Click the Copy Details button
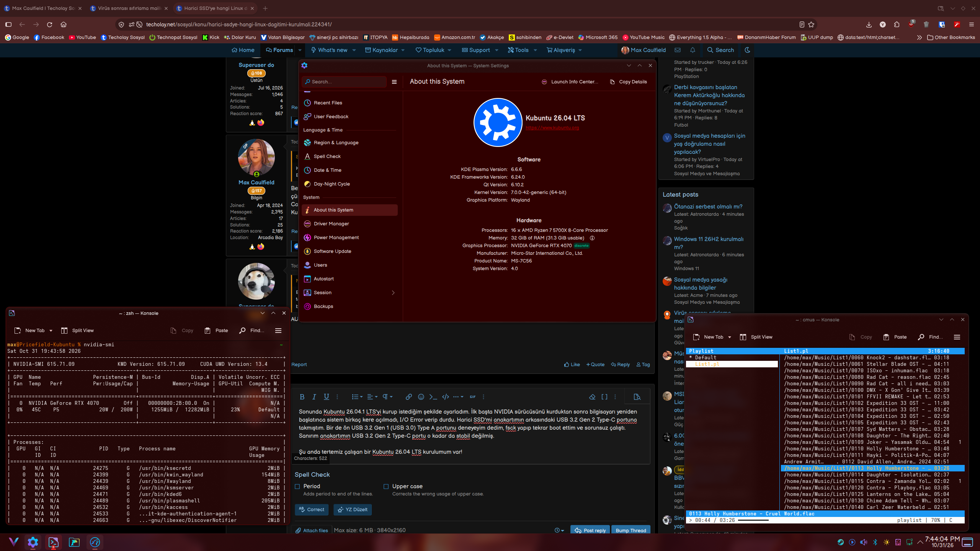The image size is (980, 551). 628,82
